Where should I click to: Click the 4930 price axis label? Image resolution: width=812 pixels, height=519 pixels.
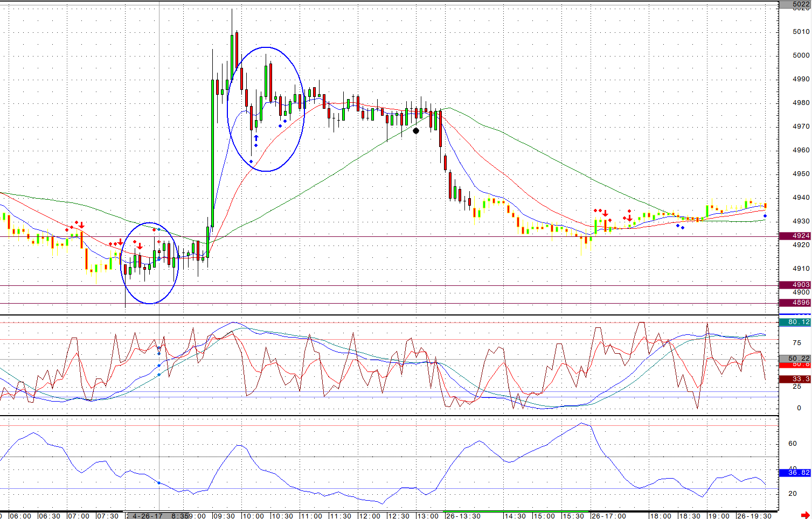click(x=801, y=221)
